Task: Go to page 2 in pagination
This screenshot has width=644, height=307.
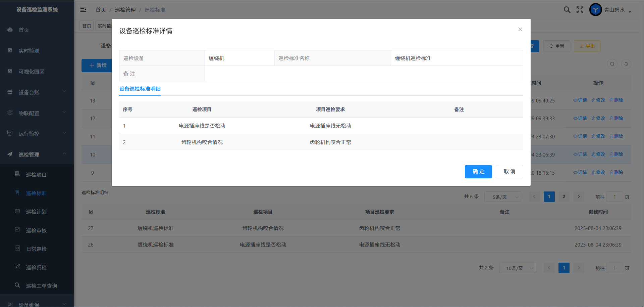Action: 564,197
